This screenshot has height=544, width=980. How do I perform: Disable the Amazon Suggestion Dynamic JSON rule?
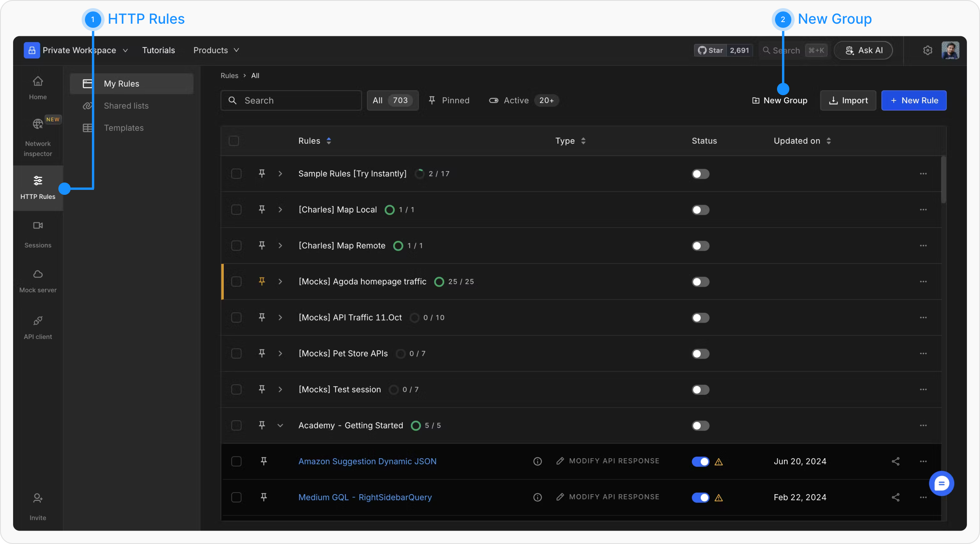pos(700,462)
